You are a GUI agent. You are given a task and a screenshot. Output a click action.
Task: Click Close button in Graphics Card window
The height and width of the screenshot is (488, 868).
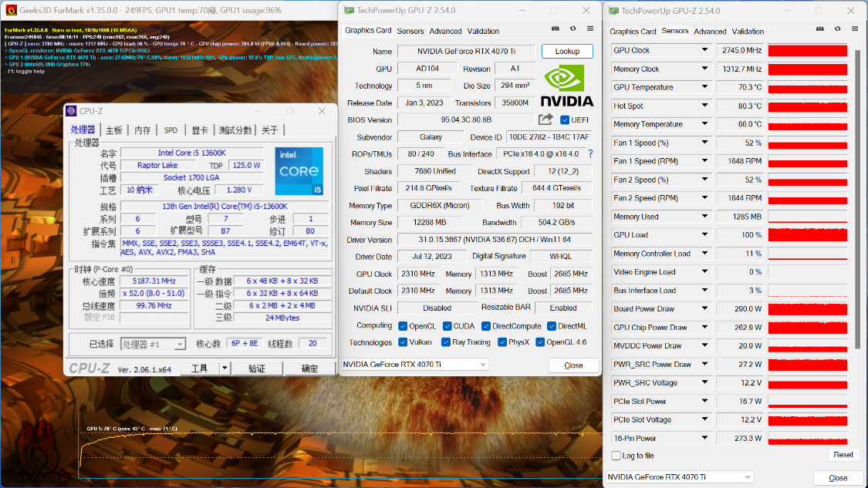[x=573, y=365]
